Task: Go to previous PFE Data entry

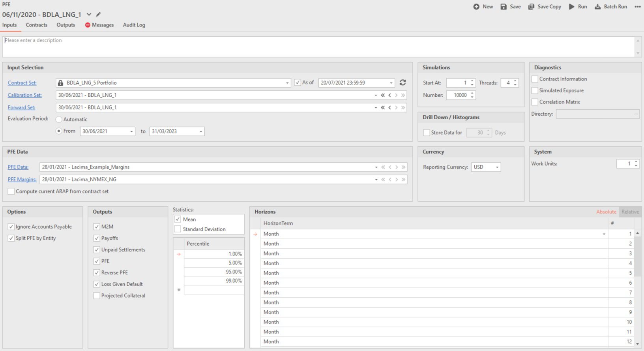Action: 390,167
